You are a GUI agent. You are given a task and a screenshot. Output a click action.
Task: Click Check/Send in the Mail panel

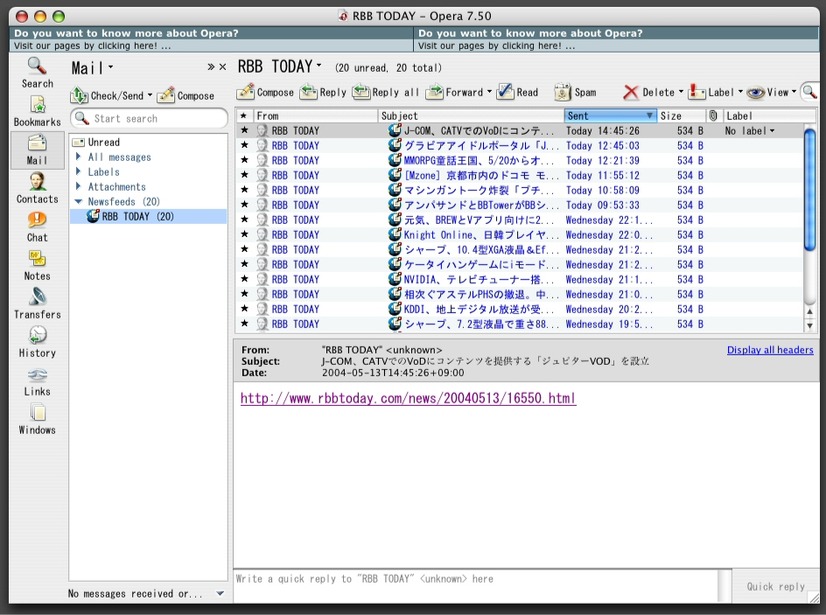107,95
